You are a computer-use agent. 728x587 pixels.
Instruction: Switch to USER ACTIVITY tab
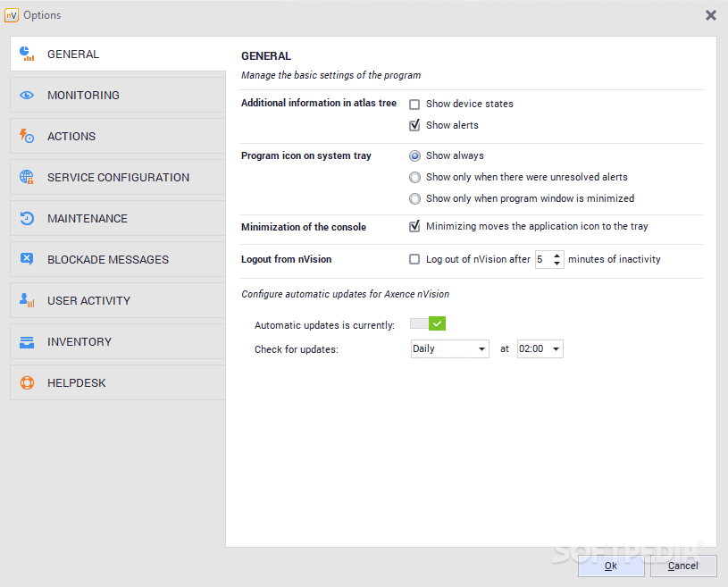(118, 300)
